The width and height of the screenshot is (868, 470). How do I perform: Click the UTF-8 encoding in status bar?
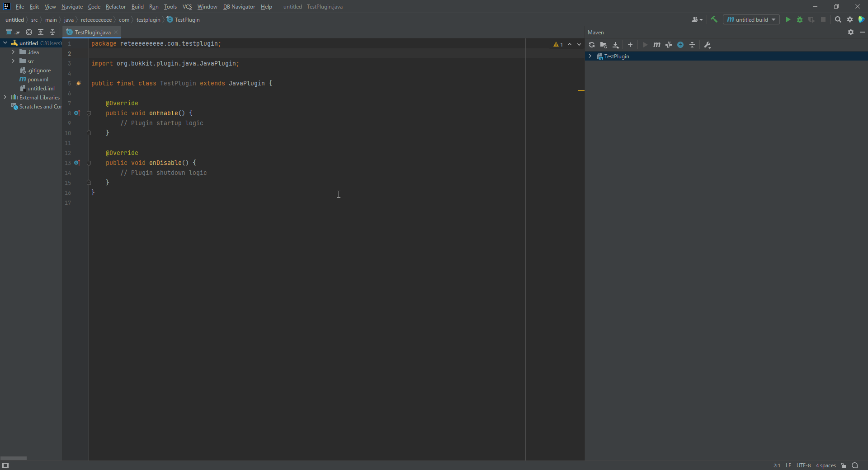pyautogui.click(x=803, y=465)
